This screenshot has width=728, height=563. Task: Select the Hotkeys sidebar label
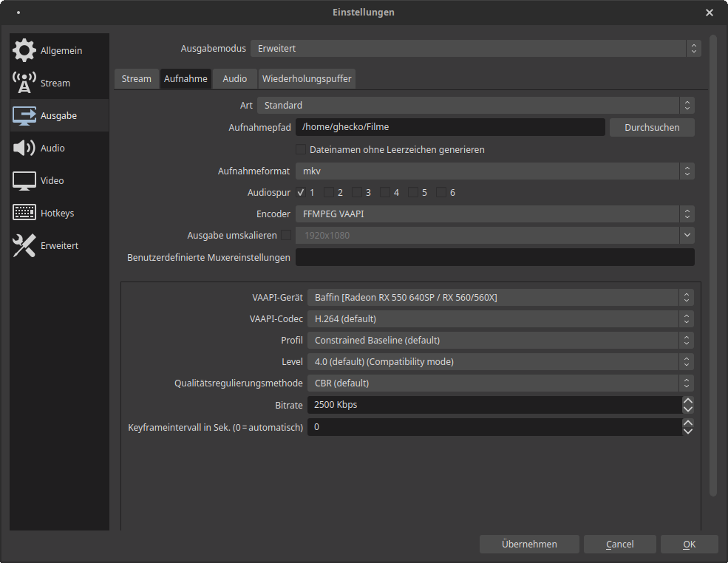click(57, 213)
